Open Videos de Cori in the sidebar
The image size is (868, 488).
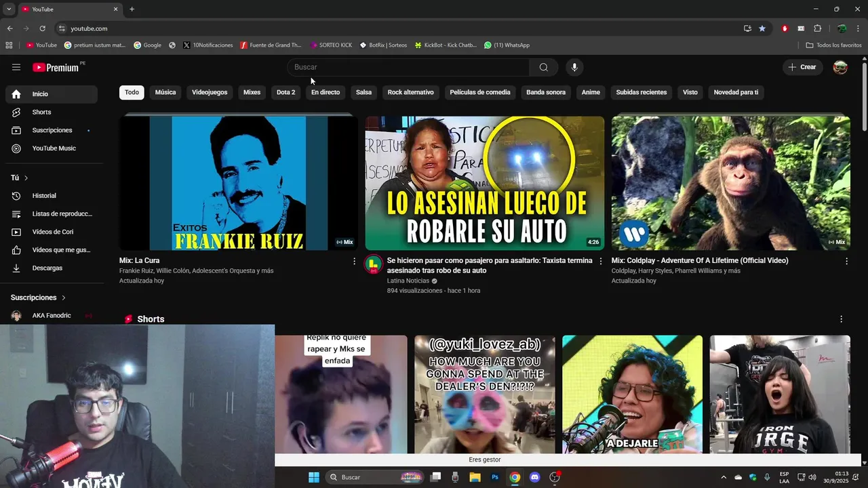52,232
